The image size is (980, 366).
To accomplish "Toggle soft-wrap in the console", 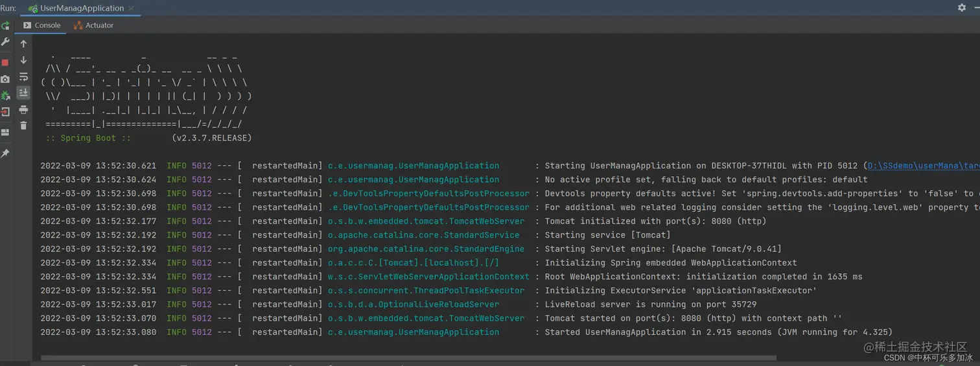I will click(x=23, y=77).
